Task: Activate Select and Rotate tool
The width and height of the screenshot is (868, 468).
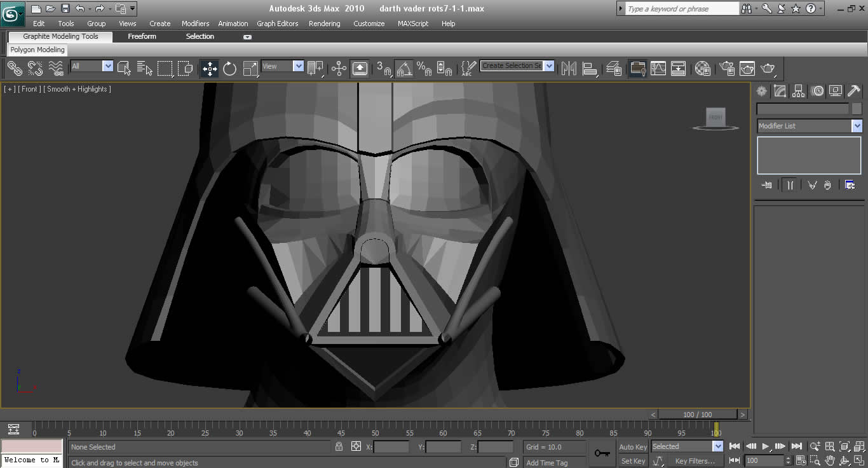Action: pos(230,68)
